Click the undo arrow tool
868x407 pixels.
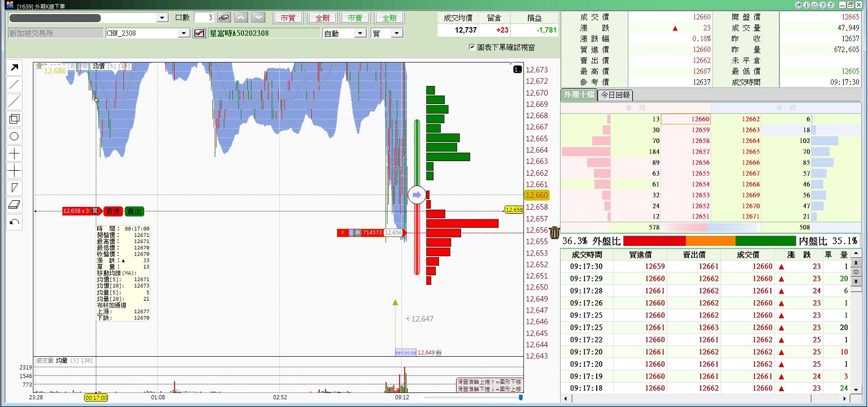pyautogui.click(x=15, y=222)
